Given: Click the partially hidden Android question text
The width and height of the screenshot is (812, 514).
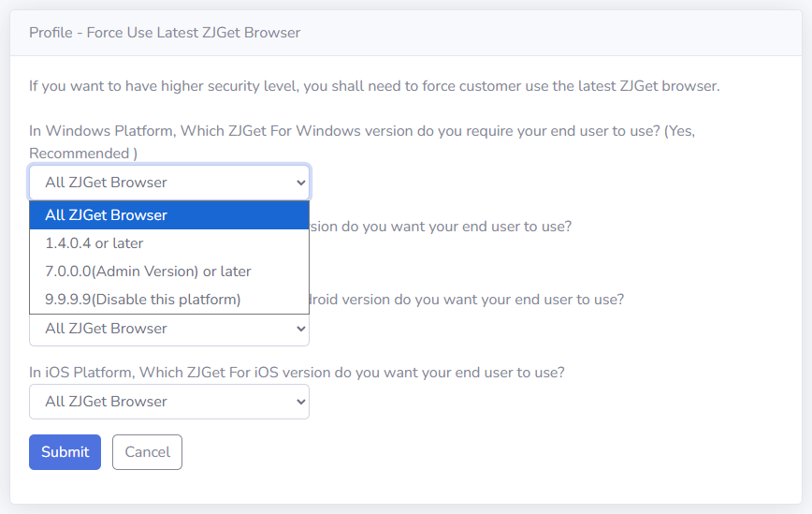Looking at the screenshot, I should [x=467, y=300].
